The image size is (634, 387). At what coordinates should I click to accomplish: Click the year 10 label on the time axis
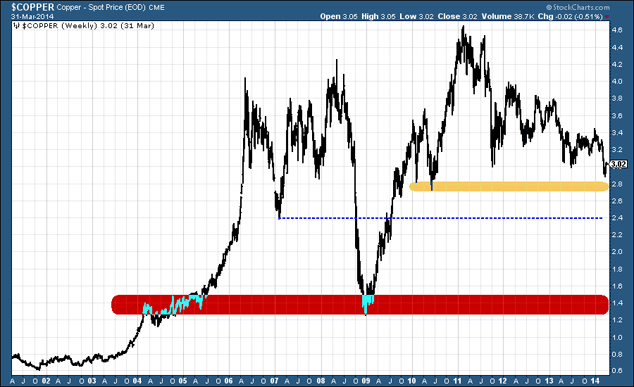click(x=412, y=381)
